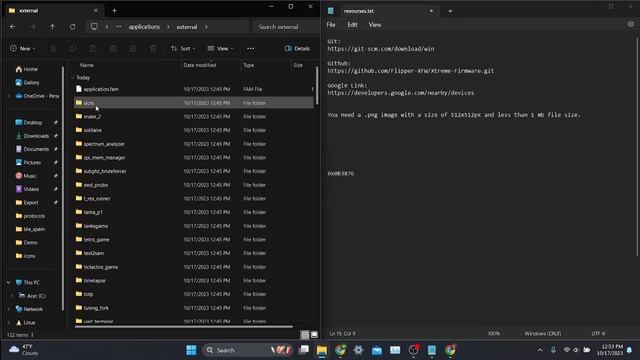Click the Search external field

(x=286, y=27)
